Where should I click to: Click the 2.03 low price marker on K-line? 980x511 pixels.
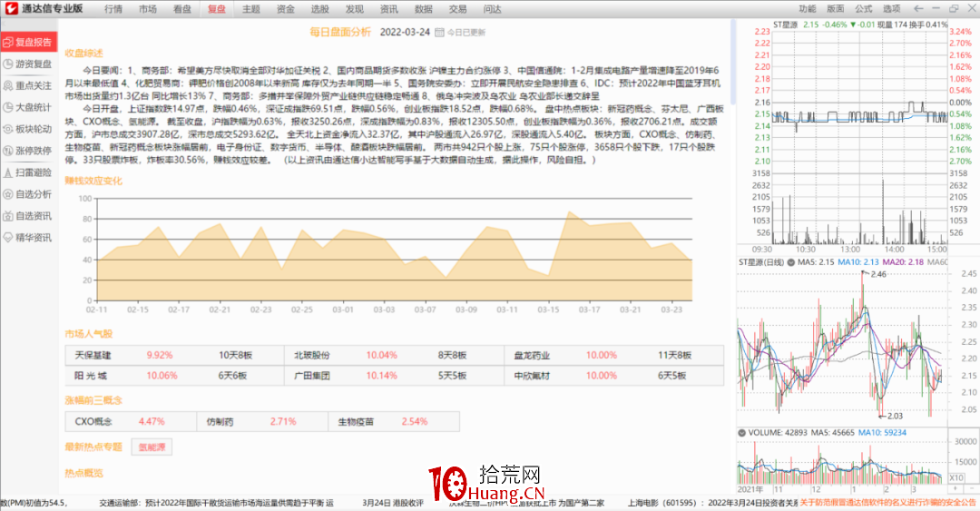(895, 416)
